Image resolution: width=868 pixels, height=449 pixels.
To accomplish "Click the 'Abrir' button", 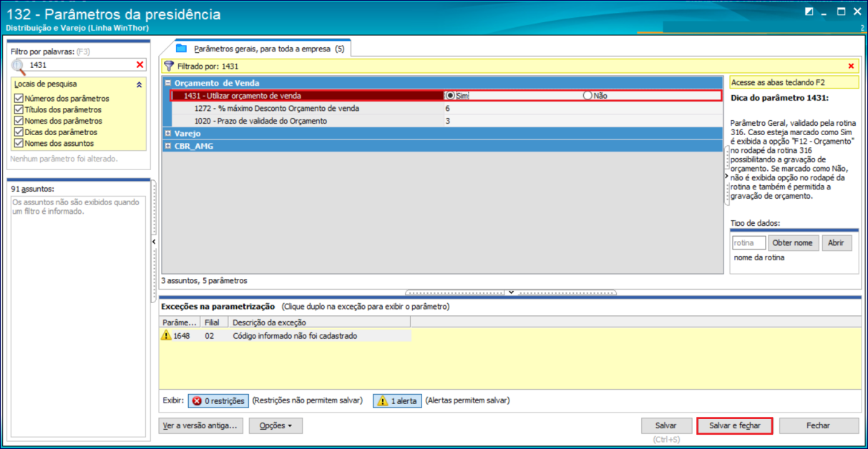I will (837, 243).
